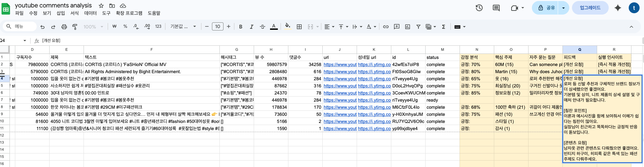
Task: Click the print icon
Action: [x=64, y=27]
